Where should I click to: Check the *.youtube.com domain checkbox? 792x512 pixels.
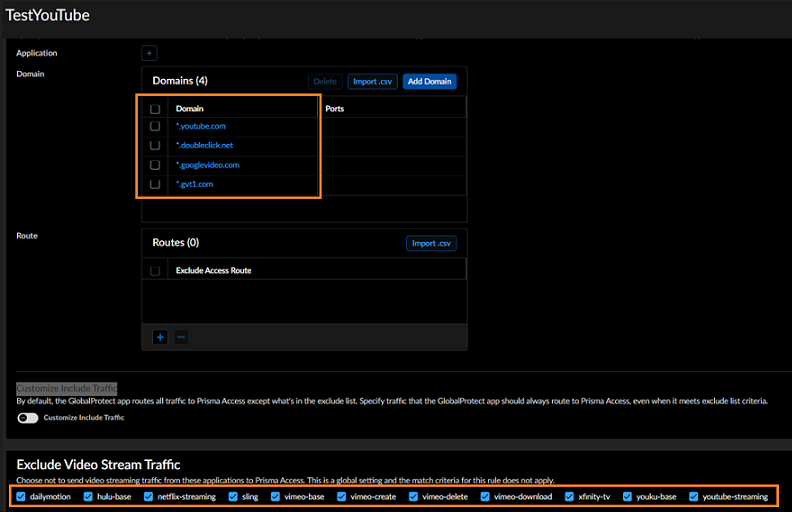[x=155, y=127]
